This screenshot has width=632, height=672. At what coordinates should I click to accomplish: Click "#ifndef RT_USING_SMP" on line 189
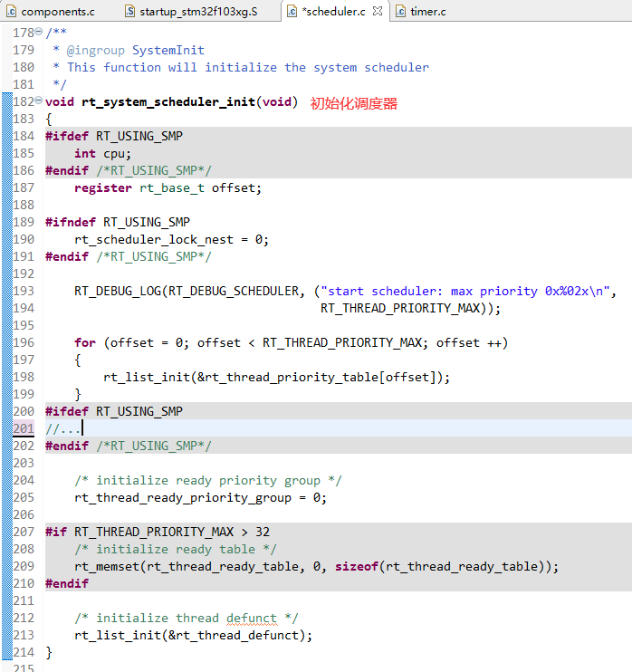pyautogui.click(x=118, y=222)
